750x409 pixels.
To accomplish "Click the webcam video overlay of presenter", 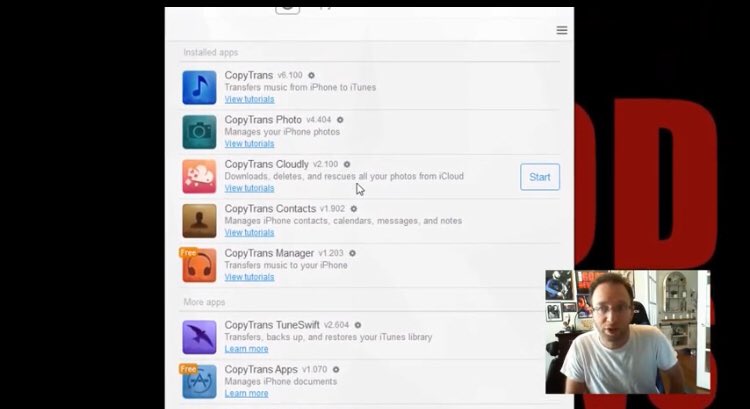I will (x=628, y=332).
